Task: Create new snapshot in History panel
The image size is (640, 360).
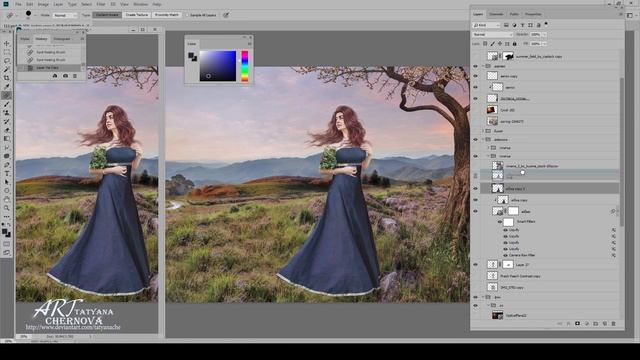Action: [x=65, y=76]
